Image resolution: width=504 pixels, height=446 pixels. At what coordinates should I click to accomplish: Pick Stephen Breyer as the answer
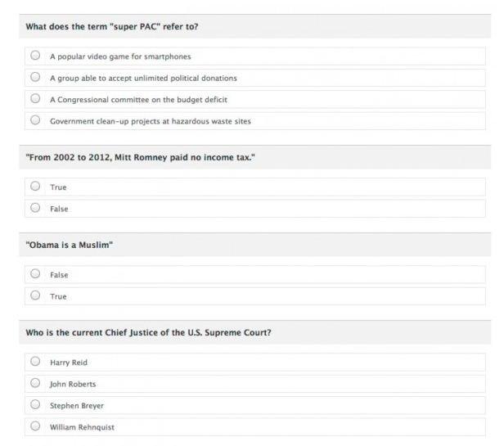tap(35, 404)
